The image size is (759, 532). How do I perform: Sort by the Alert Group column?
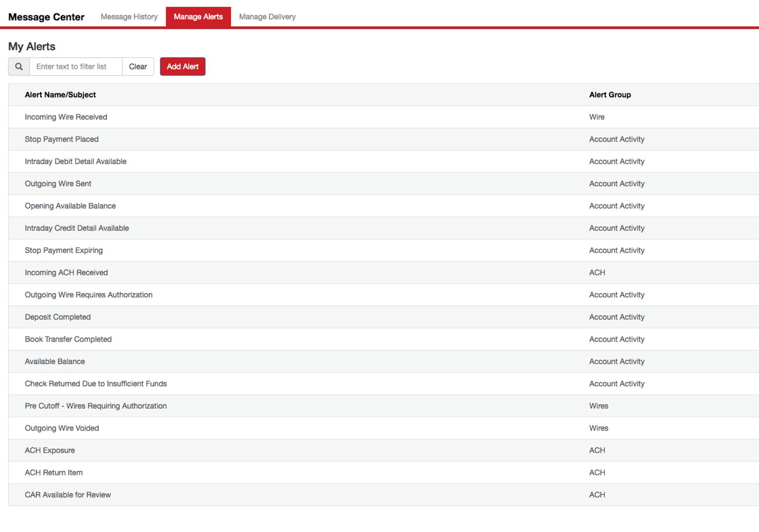(610, 94)
